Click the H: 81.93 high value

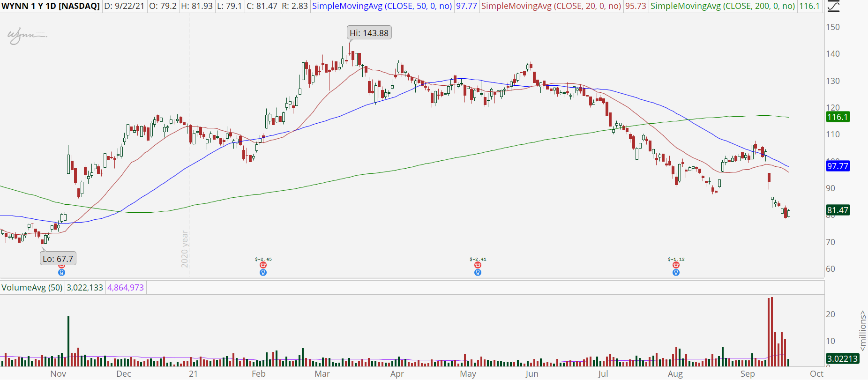point(197,6)
